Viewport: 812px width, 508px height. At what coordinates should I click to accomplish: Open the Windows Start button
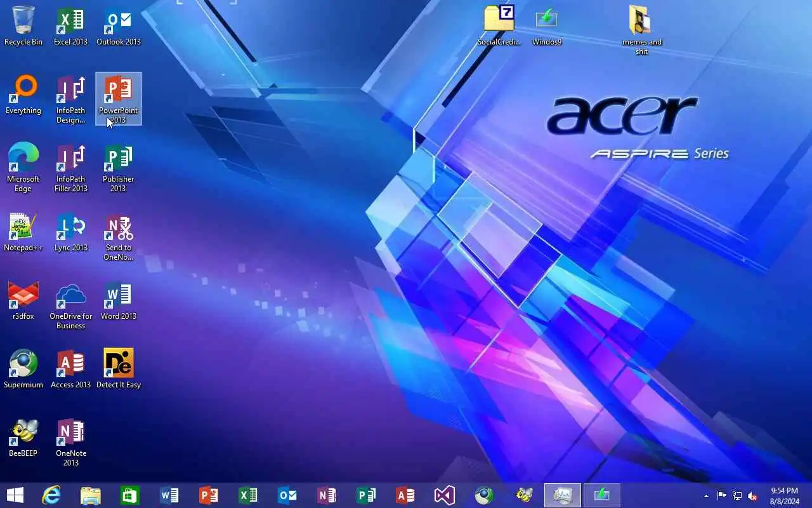(x=15, y=495)
